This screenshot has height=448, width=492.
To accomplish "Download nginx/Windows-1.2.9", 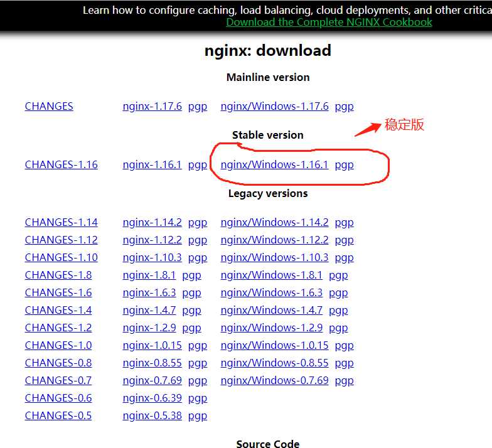I will (x=272, y=328).
